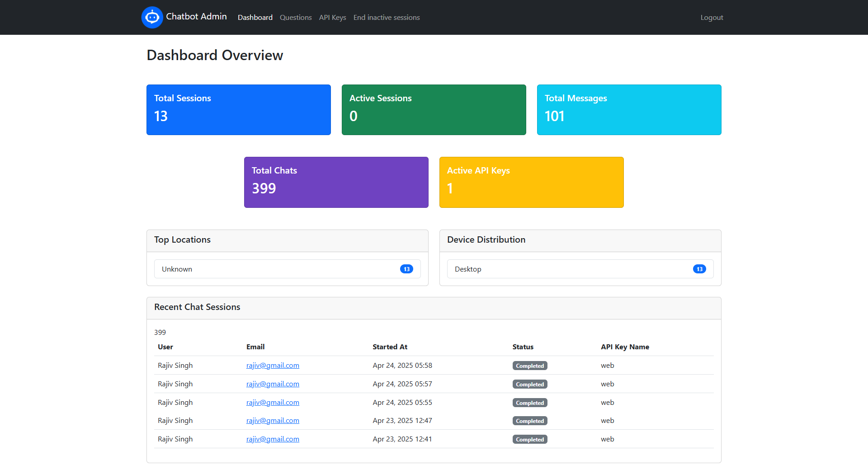Click the Chatbot Admin brand name
Viewport: 868px width, 474px height.
coord(196,17)
